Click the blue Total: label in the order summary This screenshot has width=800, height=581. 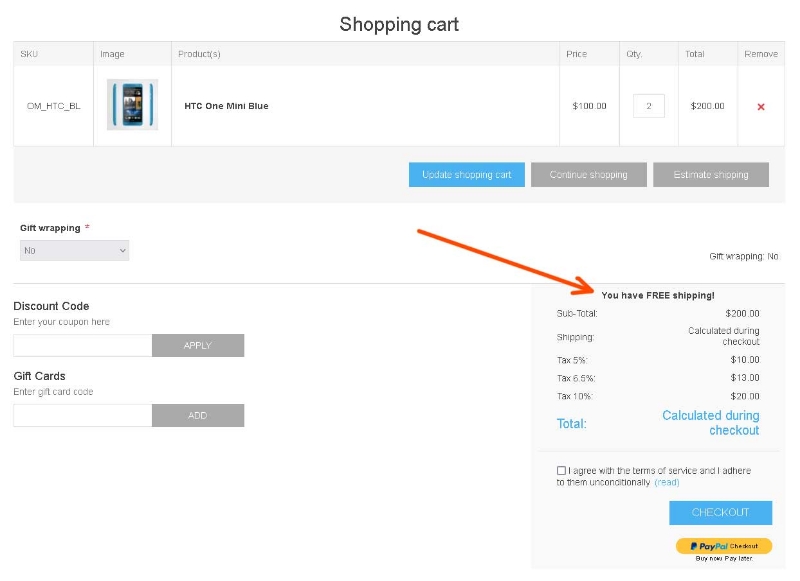[x=572, y=423]
